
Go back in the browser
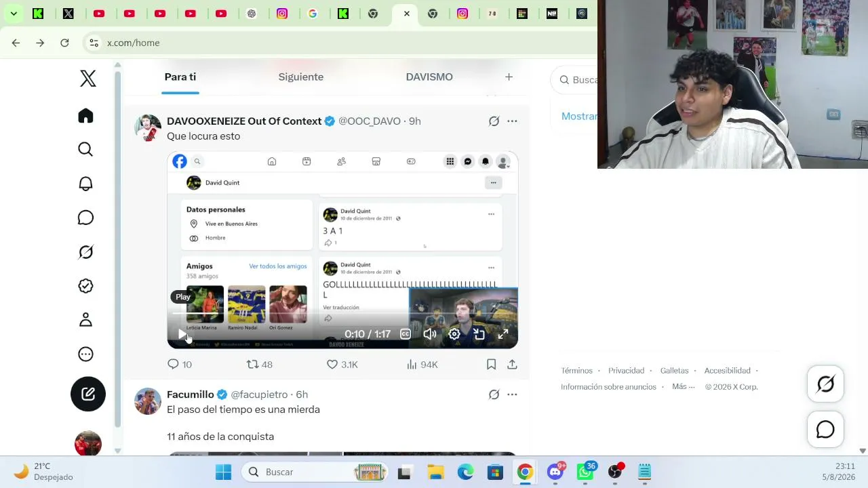click(16, 43)
